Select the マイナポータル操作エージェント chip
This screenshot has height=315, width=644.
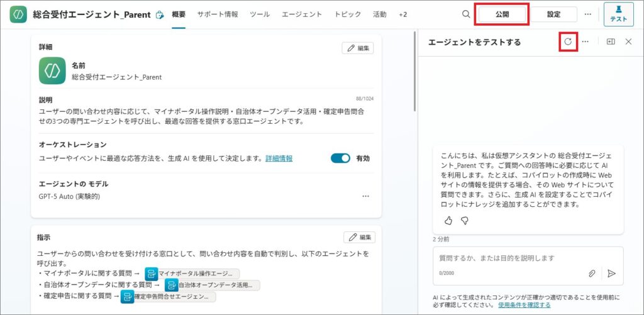click(x=192, y=274)
